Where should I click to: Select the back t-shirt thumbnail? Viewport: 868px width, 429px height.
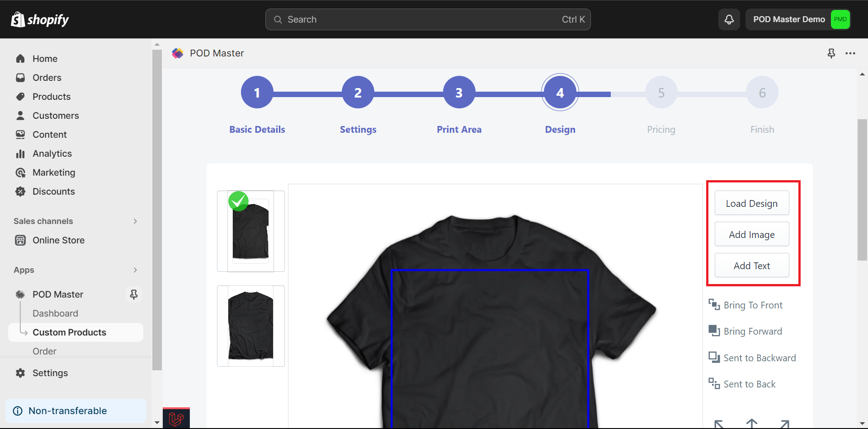pos(251,326)
